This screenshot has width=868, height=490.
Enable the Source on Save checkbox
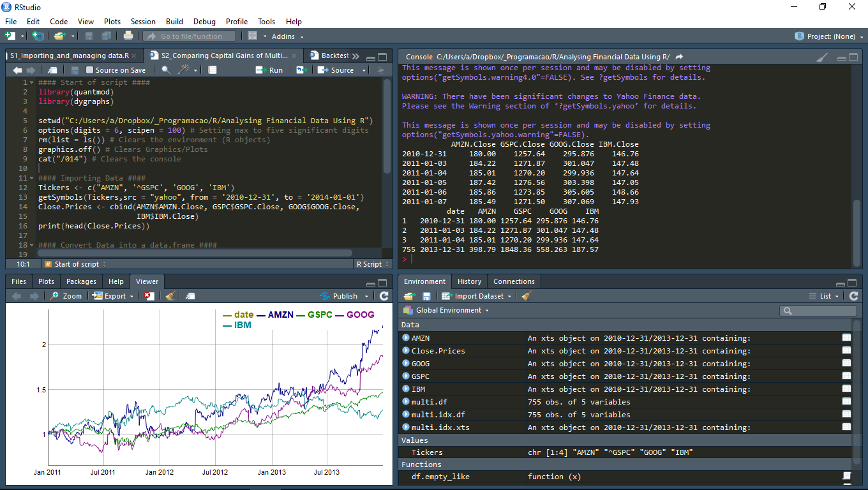click(x=90, y=70)
